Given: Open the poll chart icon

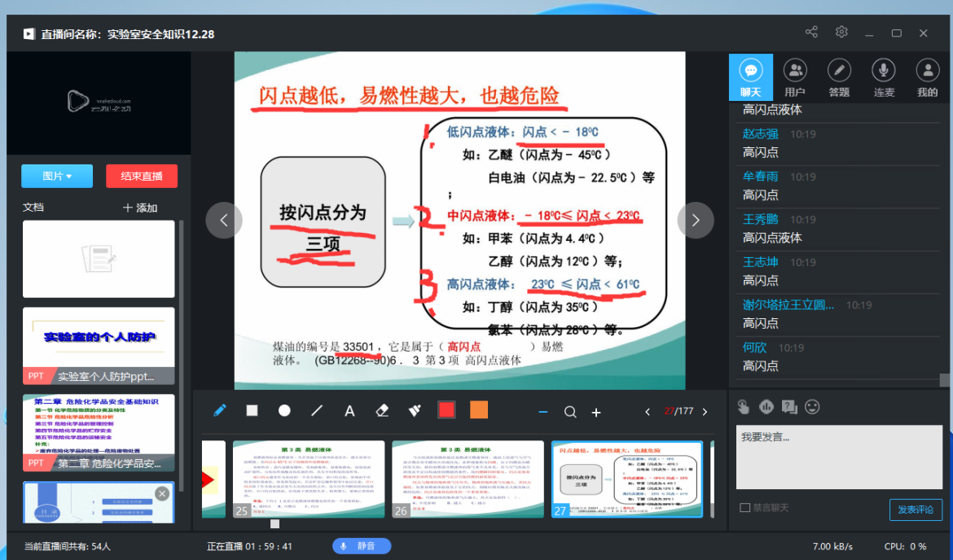Looking at the screenshot, I should [x=766, y=406].
